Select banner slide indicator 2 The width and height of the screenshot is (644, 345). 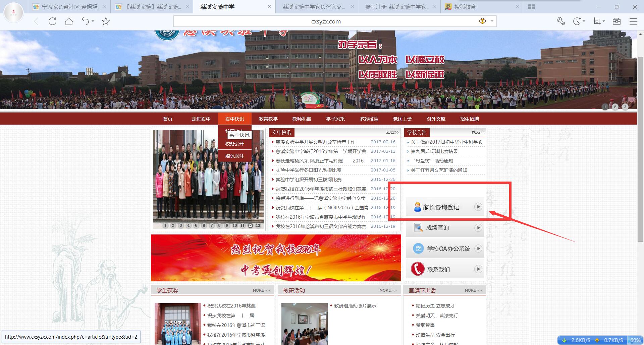[x=615, y=107]
